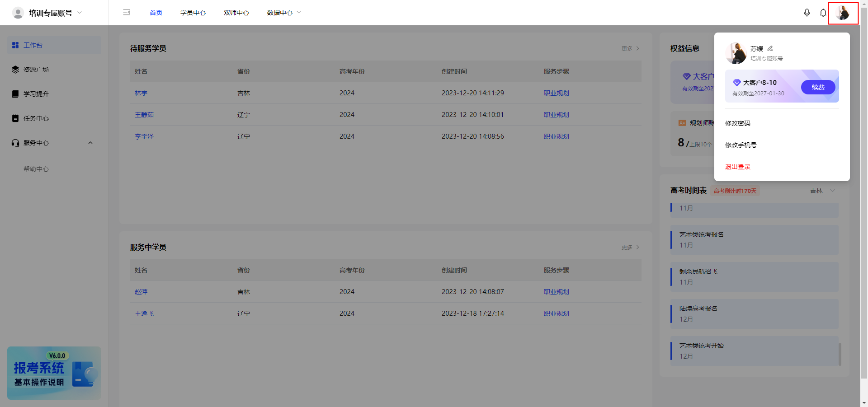The width and height of the screenshot is (868, 407).
Task: Open 资源广场 from the sidebar
Action: (36, 70)
